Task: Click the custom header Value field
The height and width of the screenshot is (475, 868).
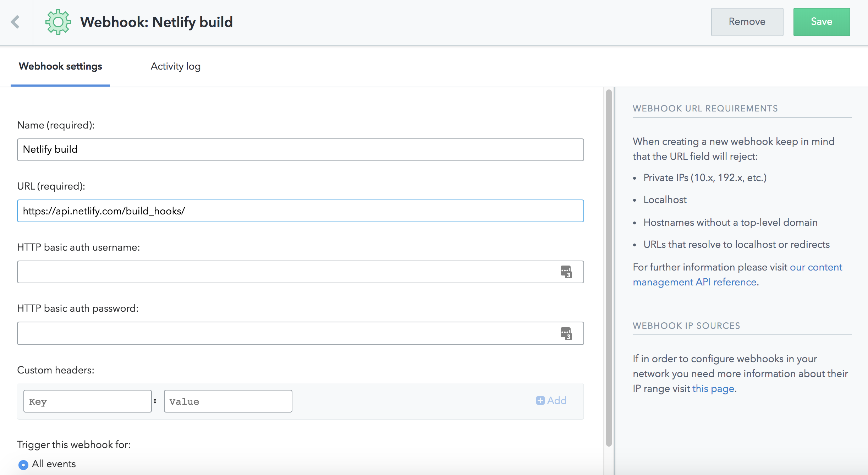Action: [x=228, y=401]
